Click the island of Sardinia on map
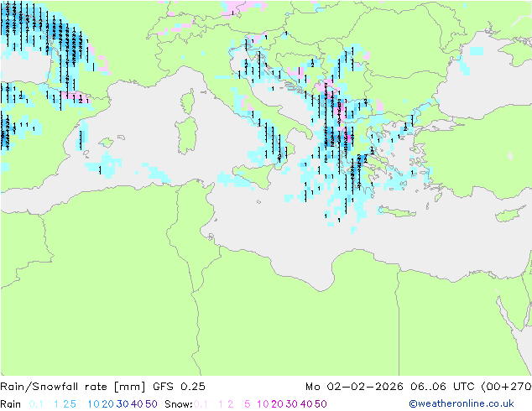Screen dimensions: 532x411 pos(186,136)
